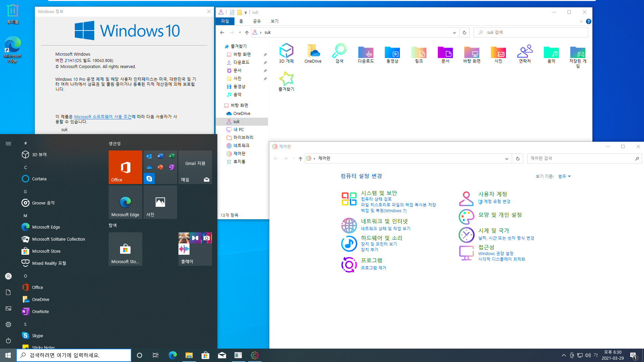Open the 휴지통 desktop icon
644x362 pixels.
(x=12, y=14)
